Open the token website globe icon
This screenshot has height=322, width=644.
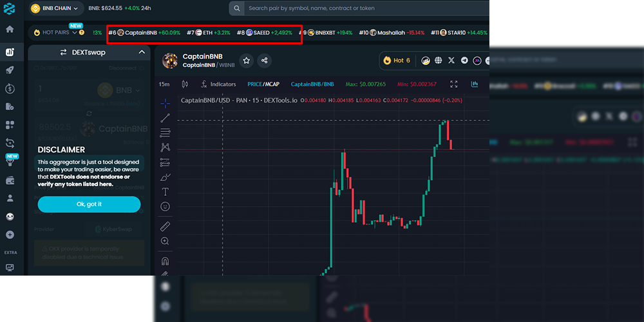click(438, 61)
